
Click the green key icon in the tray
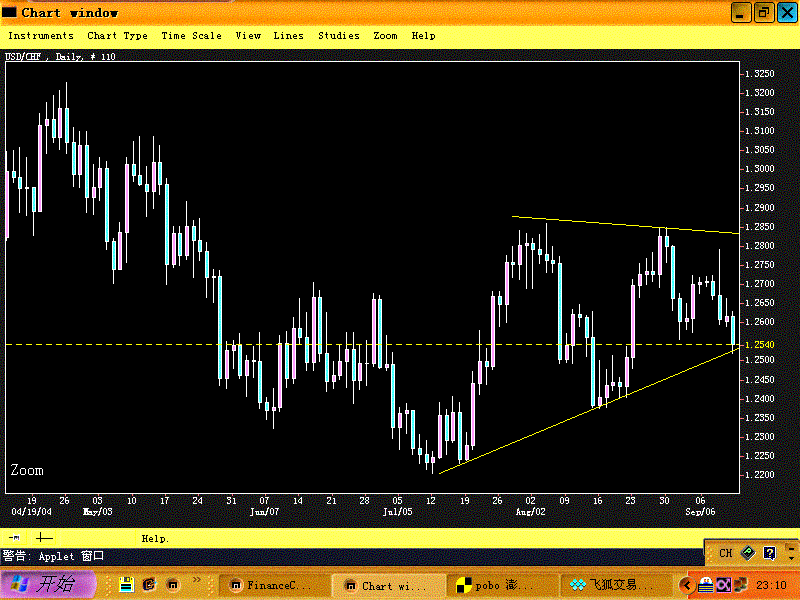(747, 552)
